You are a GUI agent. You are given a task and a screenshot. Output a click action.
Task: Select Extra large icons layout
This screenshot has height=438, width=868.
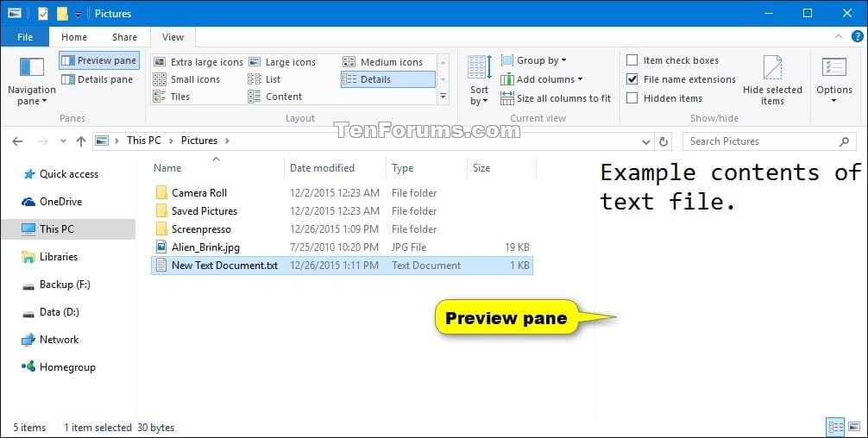point(198,62)
